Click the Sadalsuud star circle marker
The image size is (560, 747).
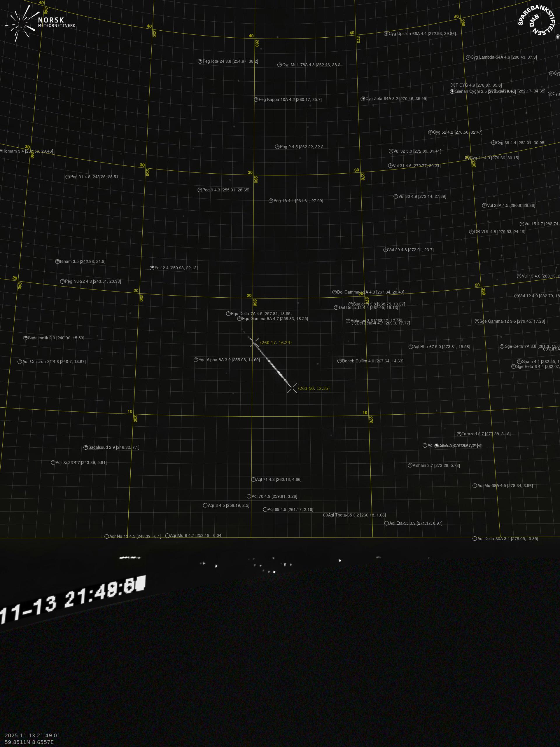(86, 447)
